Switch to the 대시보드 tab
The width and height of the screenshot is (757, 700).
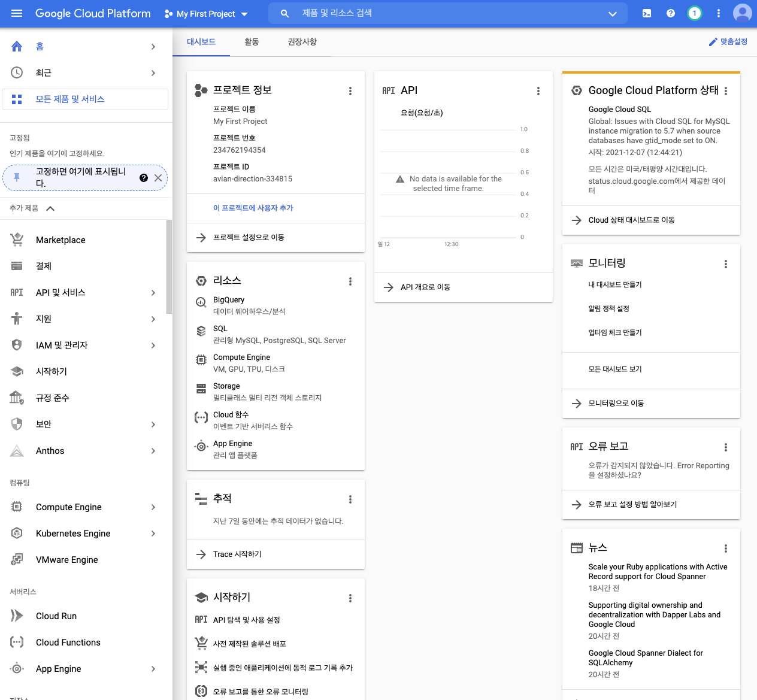tap(201, 42)
